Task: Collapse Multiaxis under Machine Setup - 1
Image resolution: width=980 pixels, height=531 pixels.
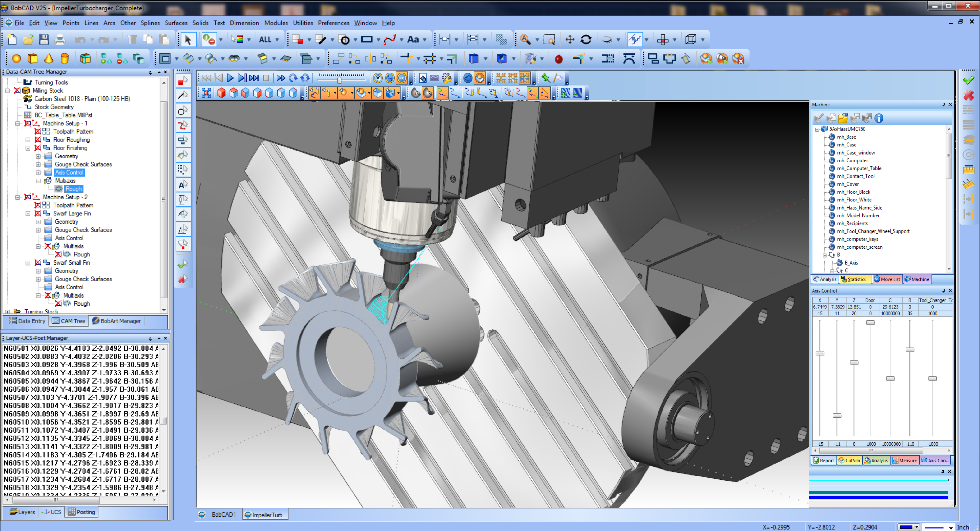Action: (x=38, y=181)
